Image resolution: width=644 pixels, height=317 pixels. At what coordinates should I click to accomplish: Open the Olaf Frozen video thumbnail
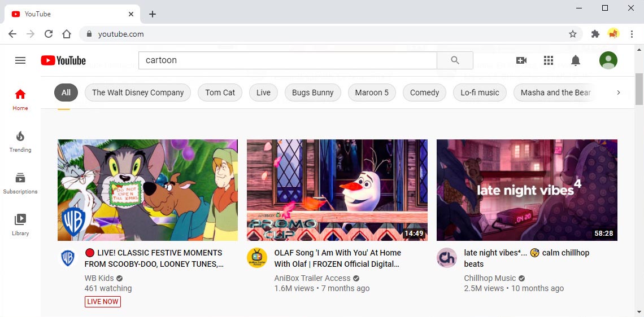[337, 190]
